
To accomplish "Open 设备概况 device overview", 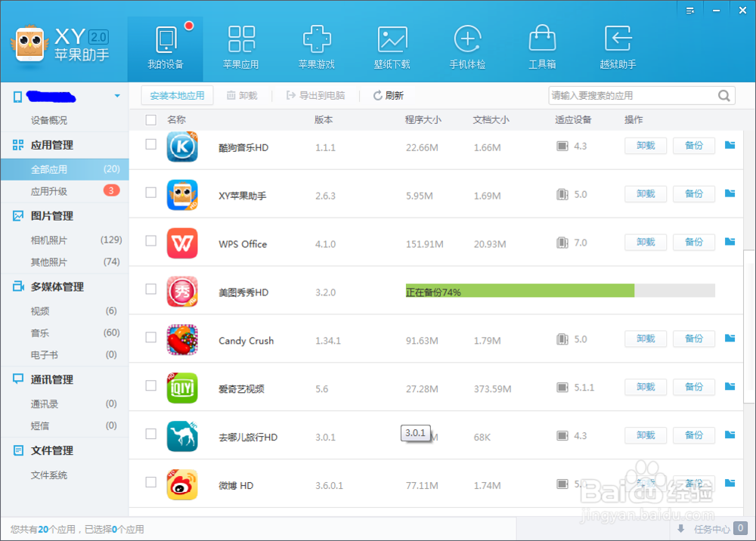I will (x=49, y=120).
